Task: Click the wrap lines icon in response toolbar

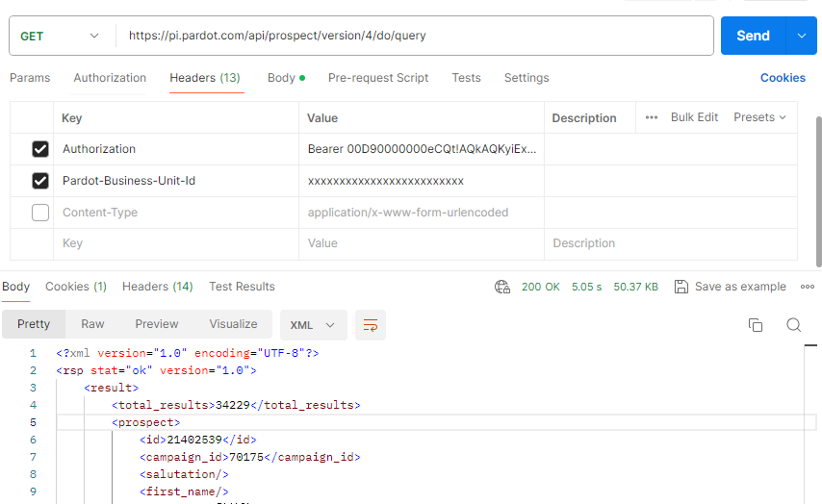Action: [371, 325]
